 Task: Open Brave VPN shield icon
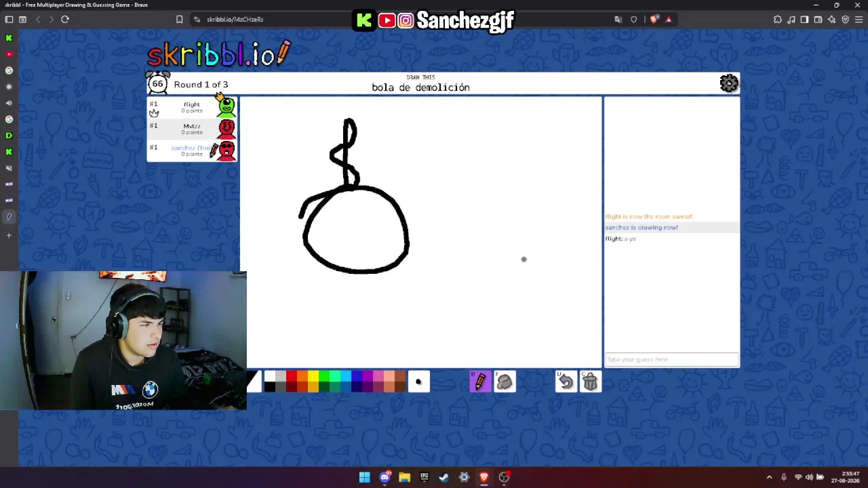[845, 19]
